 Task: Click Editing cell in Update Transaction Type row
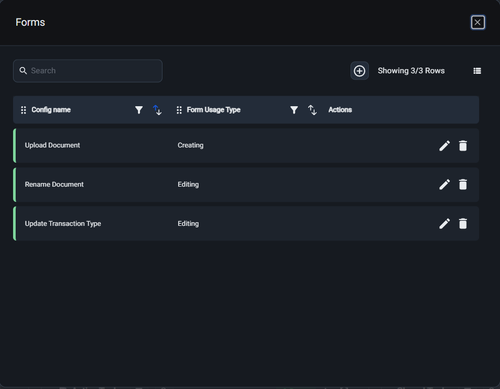pyautogui.click(x=188, y=224)
